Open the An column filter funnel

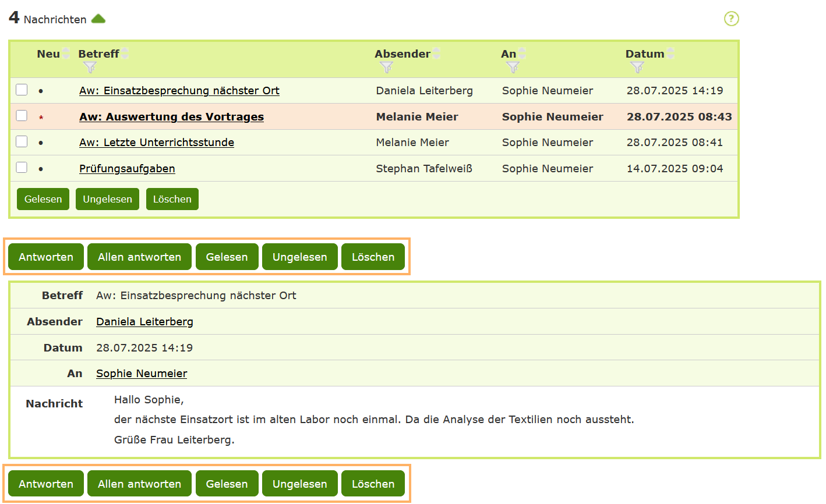tap(513, 68)
